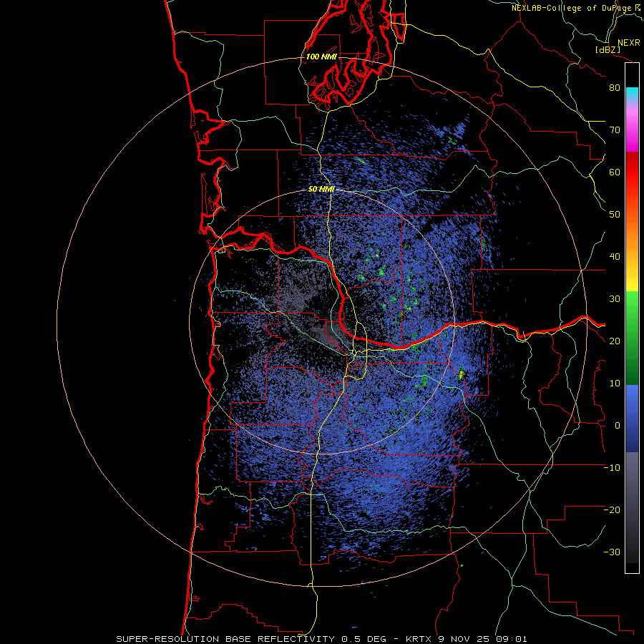The height and width of the screenshot is (644, 644).
Task: Click the -20 dBZ scale value
Action: pos(612,510)
